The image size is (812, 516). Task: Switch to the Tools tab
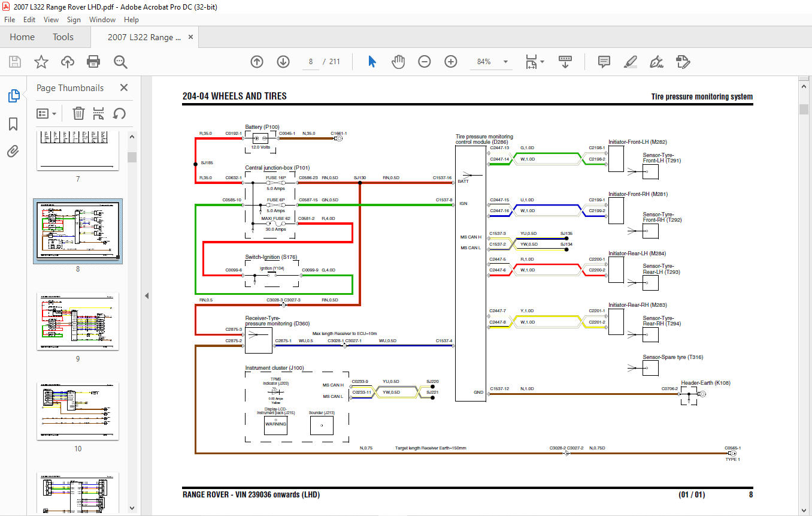(x=63, y=37)
